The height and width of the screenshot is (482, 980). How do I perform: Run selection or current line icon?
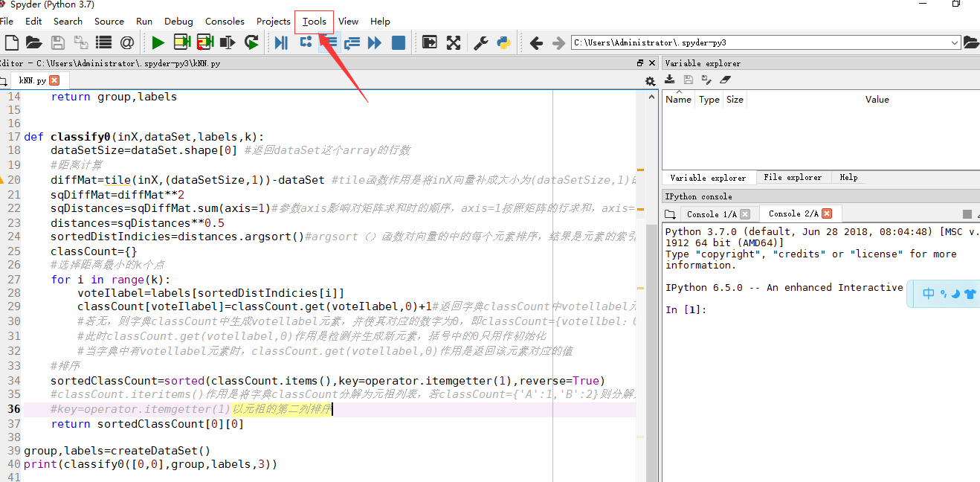[228, 42]
